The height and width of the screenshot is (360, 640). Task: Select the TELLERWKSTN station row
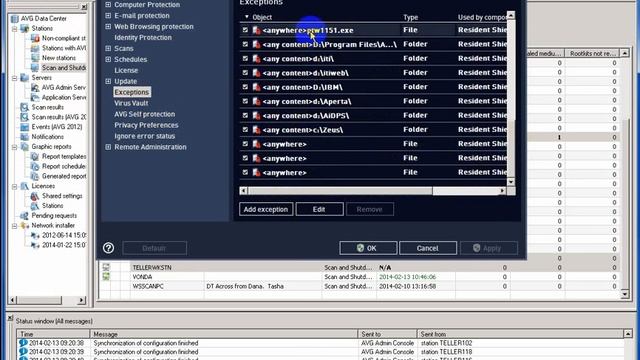tap(359, 268)
